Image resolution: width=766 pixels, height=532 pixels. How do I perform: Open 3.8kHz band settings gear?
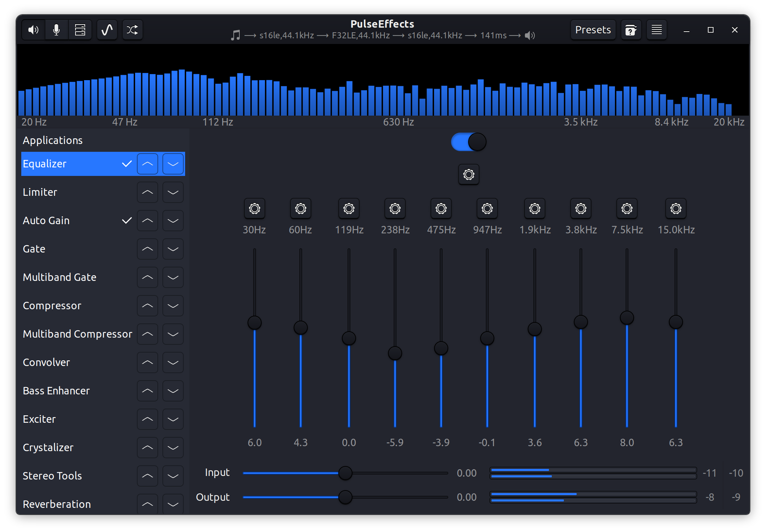tap(581, 209)
